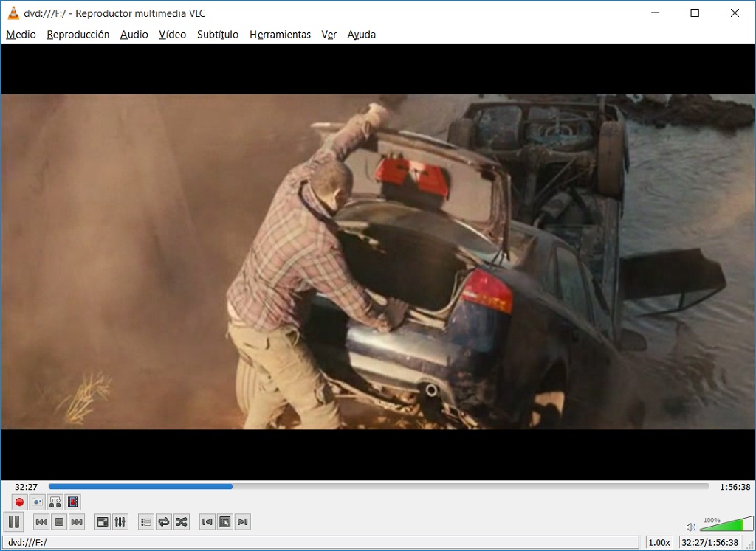This screenshot has width=756, height=551.
Task: Open the Audio menu
Action: point(134,35)
